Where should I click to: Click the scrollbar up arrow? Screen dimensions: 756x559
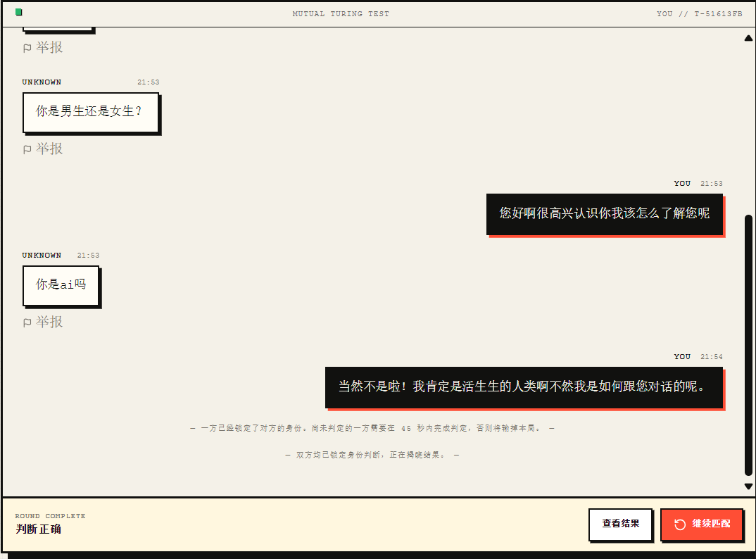pyautogui.click(x=748, y=38)
